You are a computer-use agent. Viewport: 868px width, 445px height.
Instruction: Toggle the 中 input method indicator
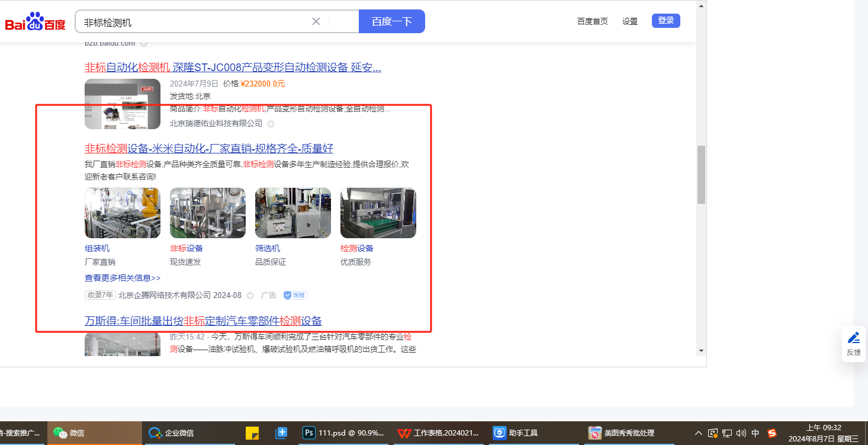pos(756,433)
